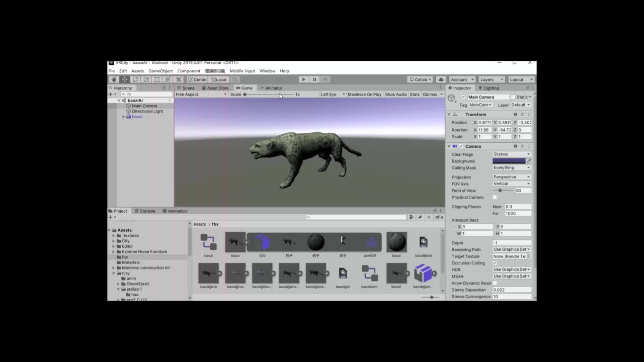This screenshot has height=362, width=644.
Task: Switch to the Asset Store tab
Action: [x=215, y=88]
